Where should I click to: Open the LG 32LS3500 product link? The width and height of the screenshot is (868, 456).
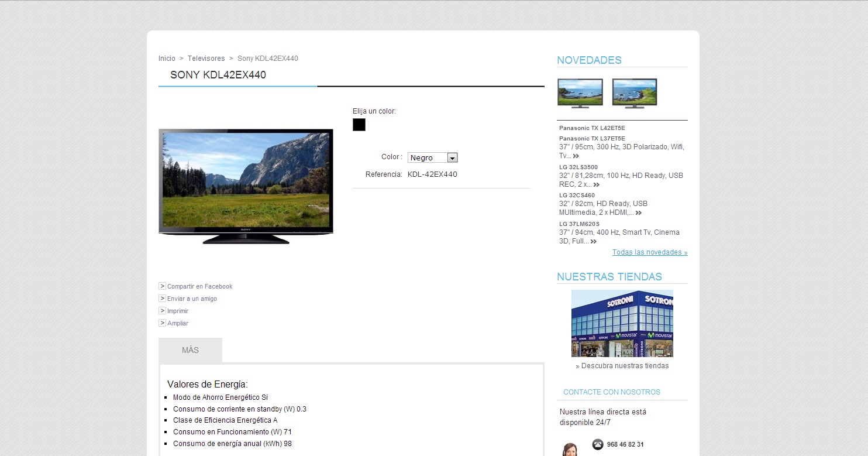578,167
